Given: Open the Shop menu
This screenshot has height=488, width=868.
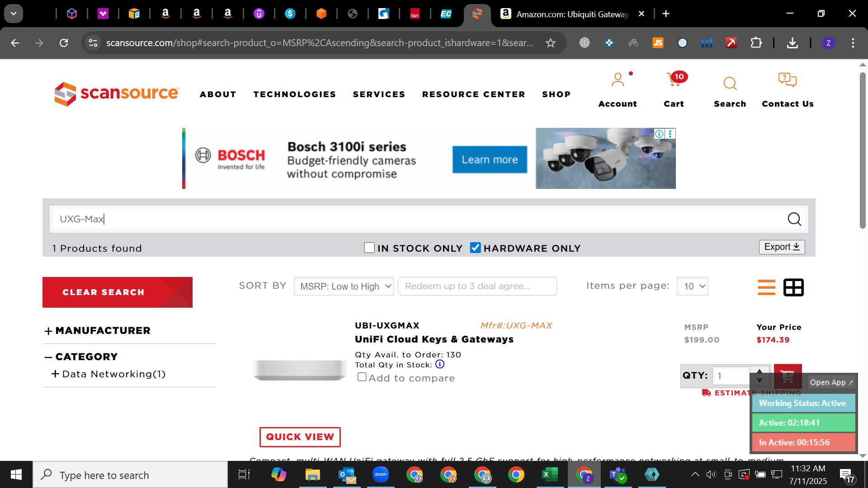Looking at the screenshot, I should click(557, 94).
